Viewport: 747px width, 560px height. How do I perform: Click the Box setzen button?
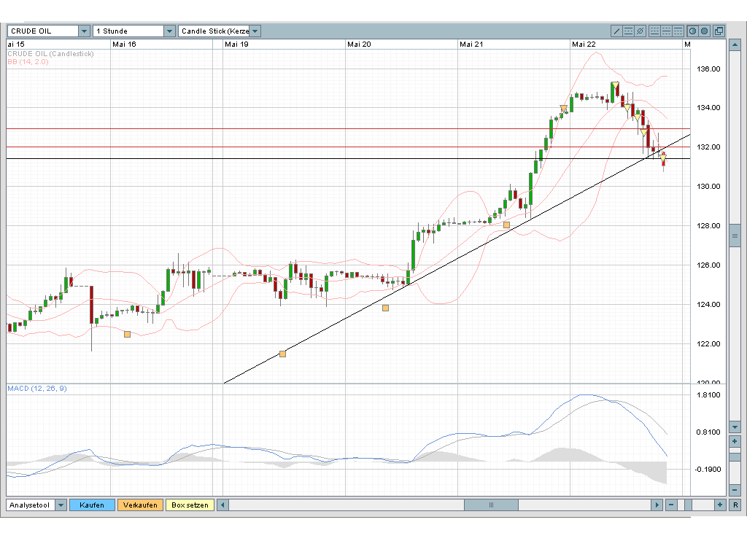click(190, 505)
